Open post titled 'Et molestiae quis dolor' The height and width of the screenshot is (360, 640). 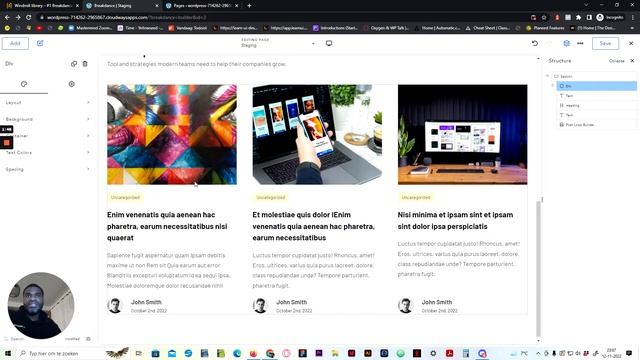click(313, 226)
